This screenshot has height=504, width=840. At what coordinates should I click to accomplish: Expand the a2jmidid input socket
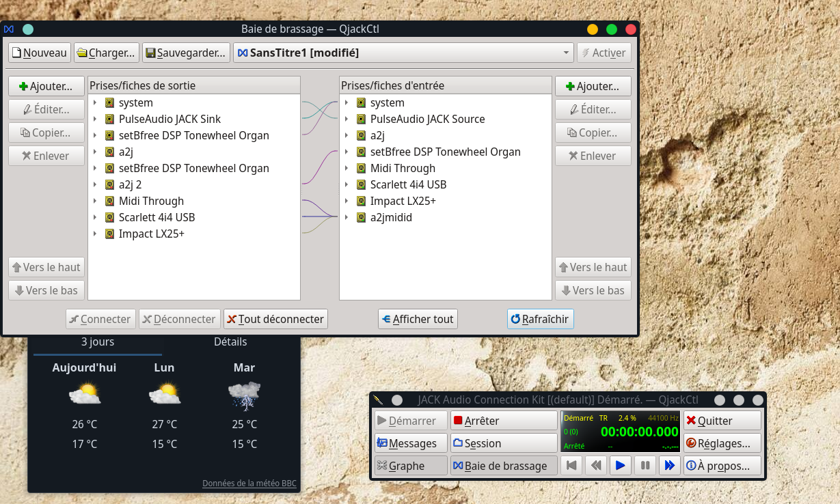pyautogui.click(x=347, y=217)
